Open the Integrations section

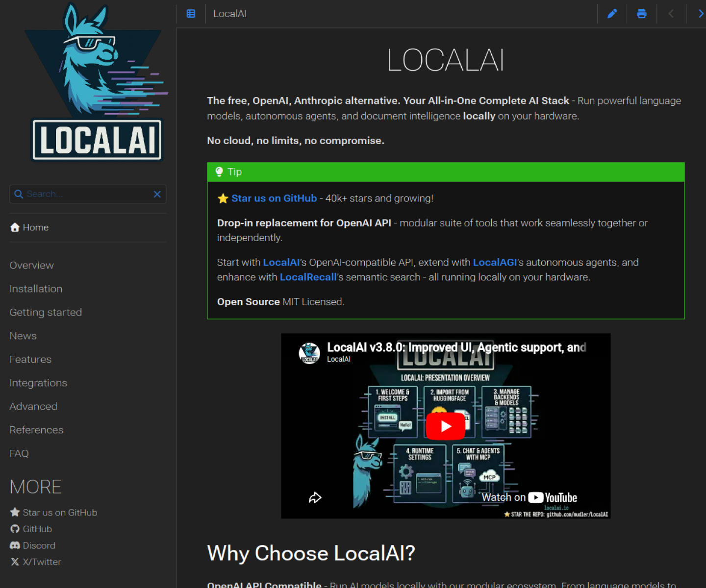(x=38, y=383)
